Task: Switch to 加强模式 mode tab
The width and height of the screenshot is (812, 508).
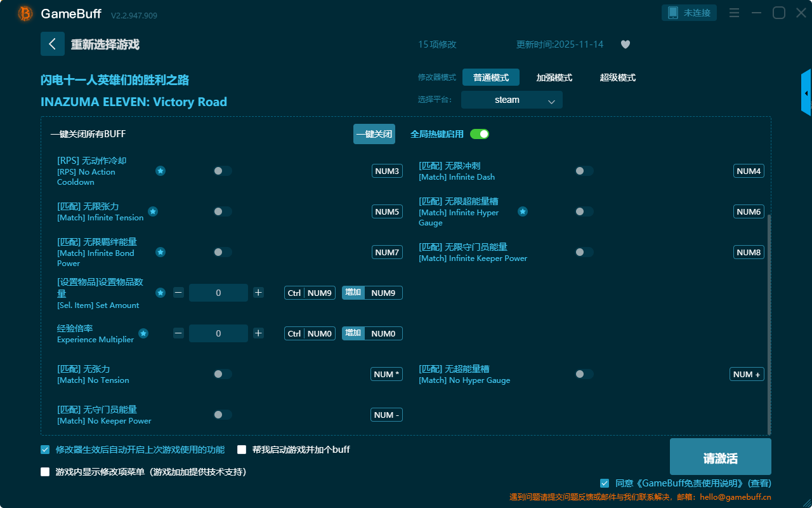Action: point(554,77)
